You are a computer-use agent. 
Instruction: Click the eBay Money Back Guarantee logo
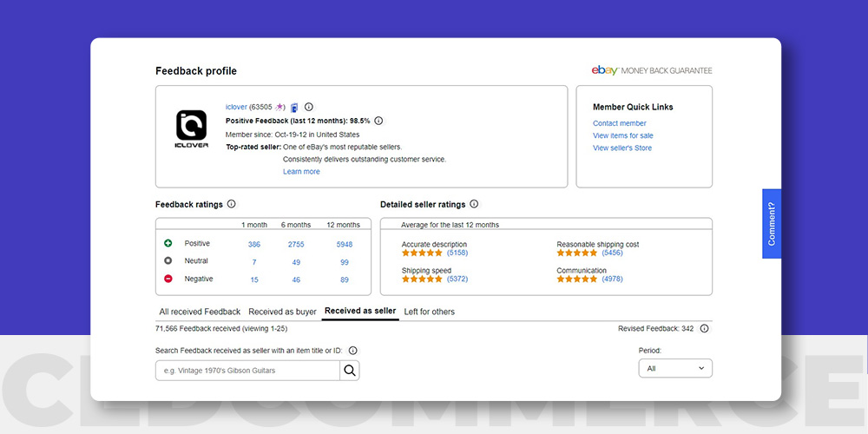(652, 70)
